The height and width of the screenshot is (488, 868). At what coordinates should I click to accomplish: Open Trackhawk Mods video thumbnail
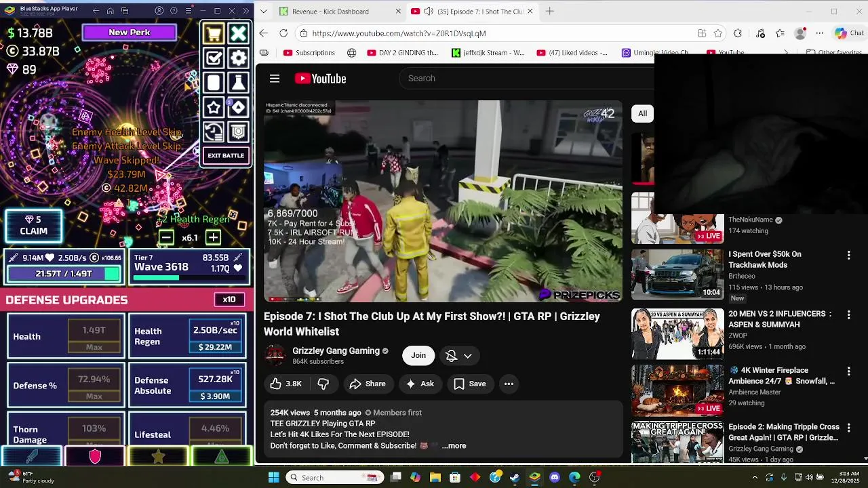click(677, 274)
